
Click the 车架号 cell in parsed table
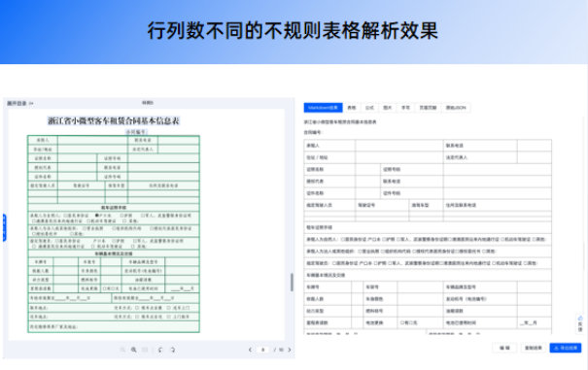point(380,287)
